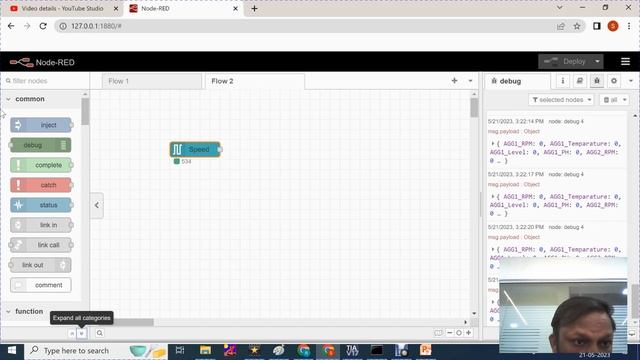This screenshot has height=360, width=640.
Task: Collapse all palette categories icon
Action: (72, 333)
